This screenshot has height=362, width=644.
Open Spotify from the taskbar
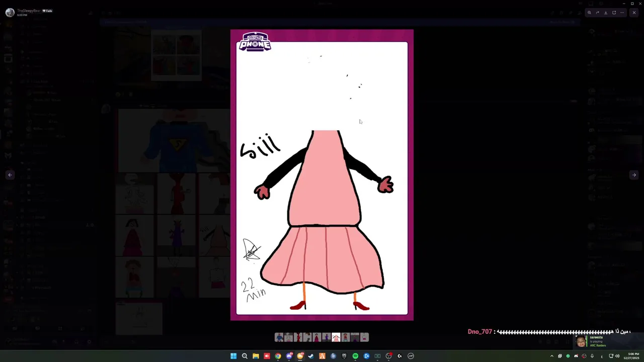(x=355, y=356)
